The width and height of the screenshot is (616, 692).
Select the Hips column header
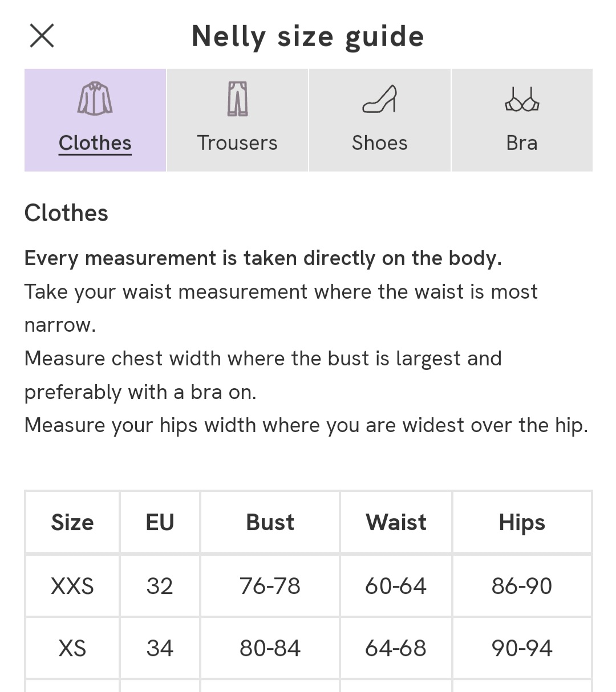[x=522, y=522]
